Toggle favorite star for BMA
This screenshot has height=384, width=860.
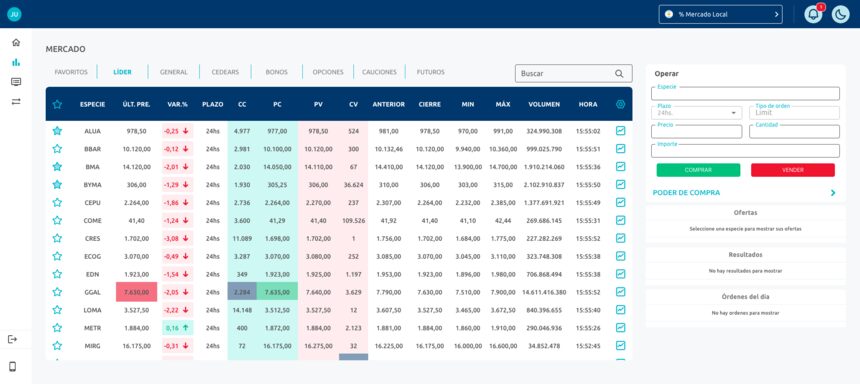[57, 166]
